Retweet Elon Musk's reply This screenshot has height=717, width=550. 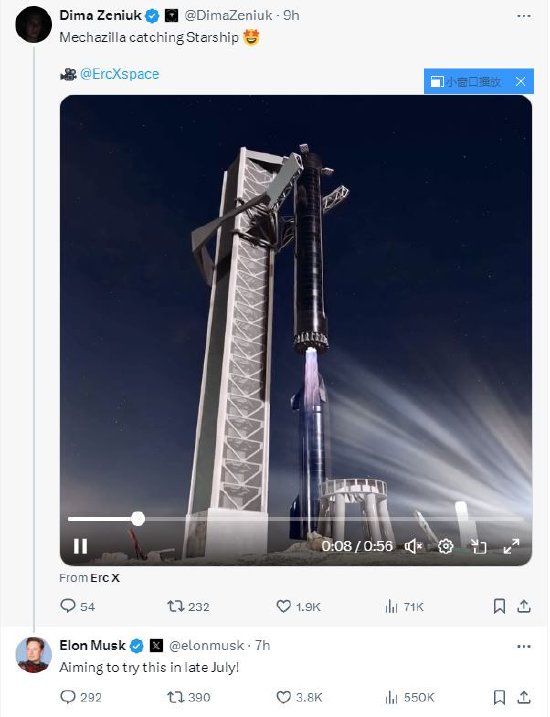(188, 697)
